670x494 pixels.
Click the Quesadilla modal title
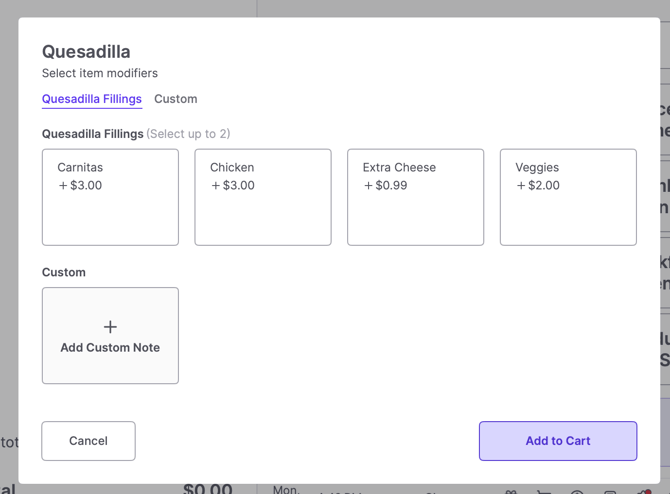click(x=86, y=52)
